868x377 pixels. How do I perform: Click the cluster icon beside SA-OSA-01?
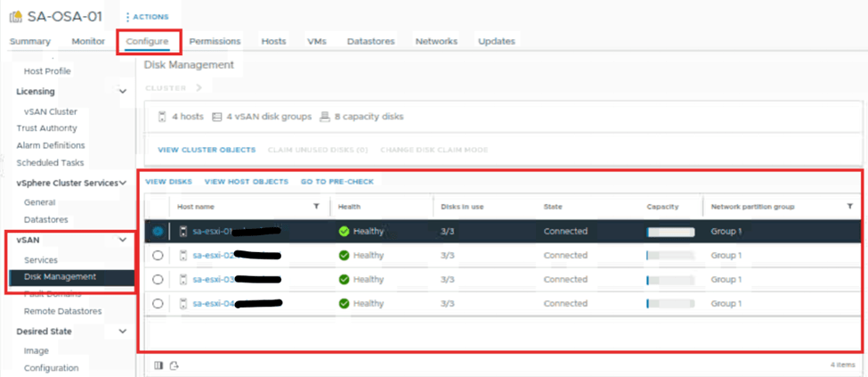pos(16,17)
